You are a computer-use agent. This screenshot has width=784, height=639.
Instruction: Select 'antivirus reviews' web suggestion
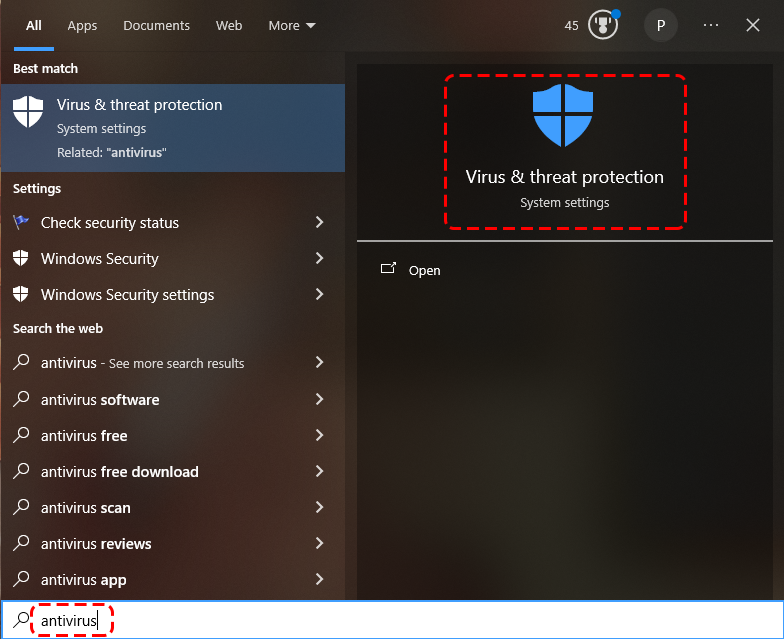point(96,544)
